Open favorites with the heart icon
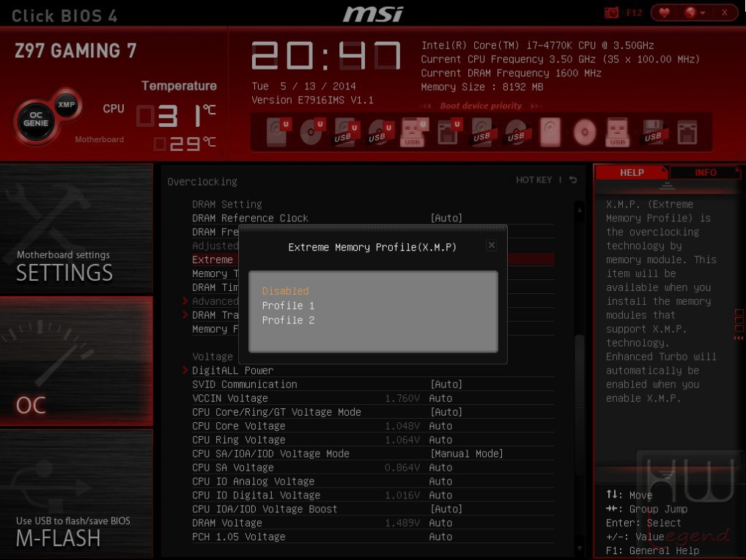The width and height of the screenshot is (746, 560). 664,13
